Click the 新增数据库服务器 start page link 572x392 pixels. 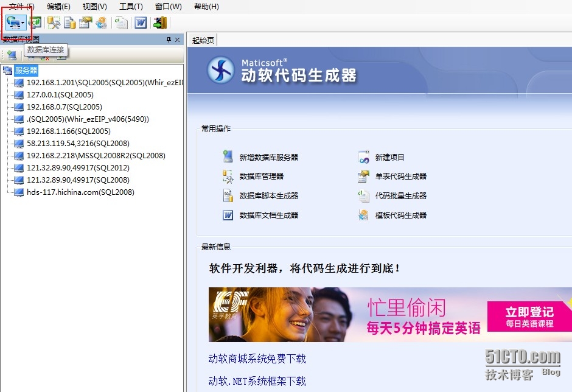(269, 157)
